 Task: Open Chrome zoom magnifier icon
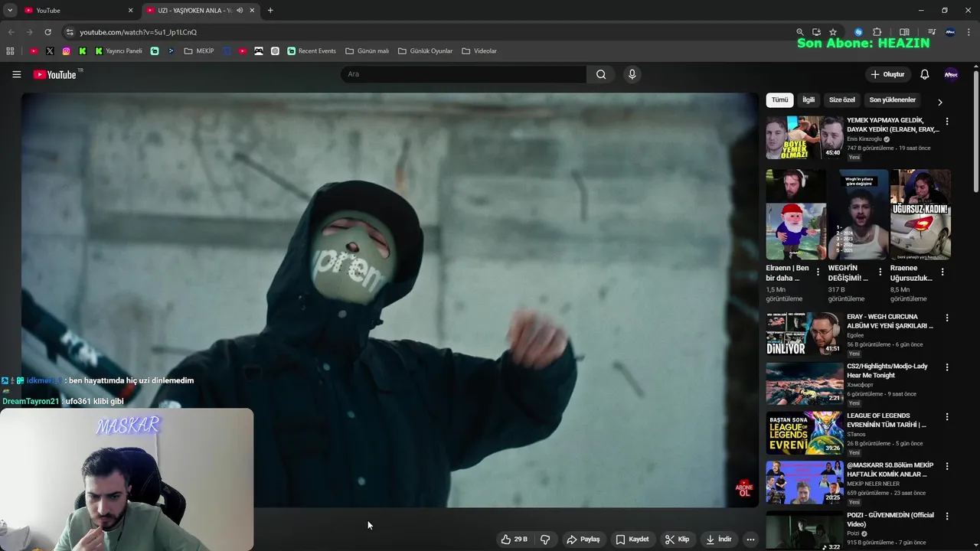(x=800, y=32)
